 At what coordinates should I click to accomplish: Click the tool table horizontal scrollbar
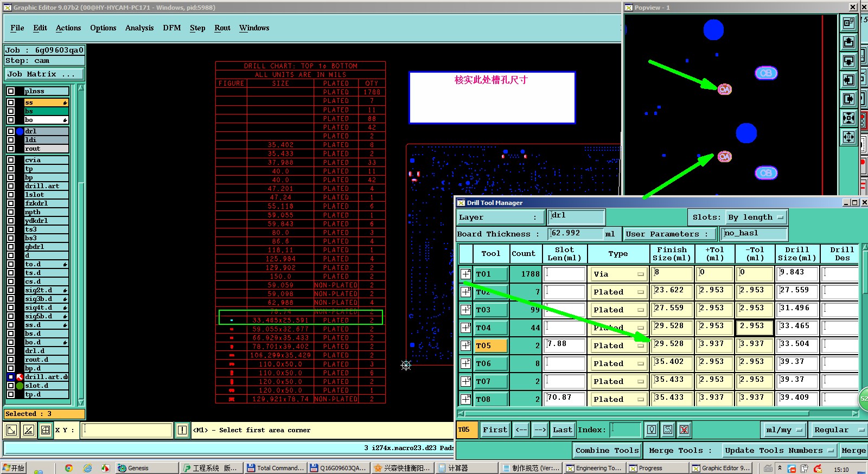click(658, 413)
